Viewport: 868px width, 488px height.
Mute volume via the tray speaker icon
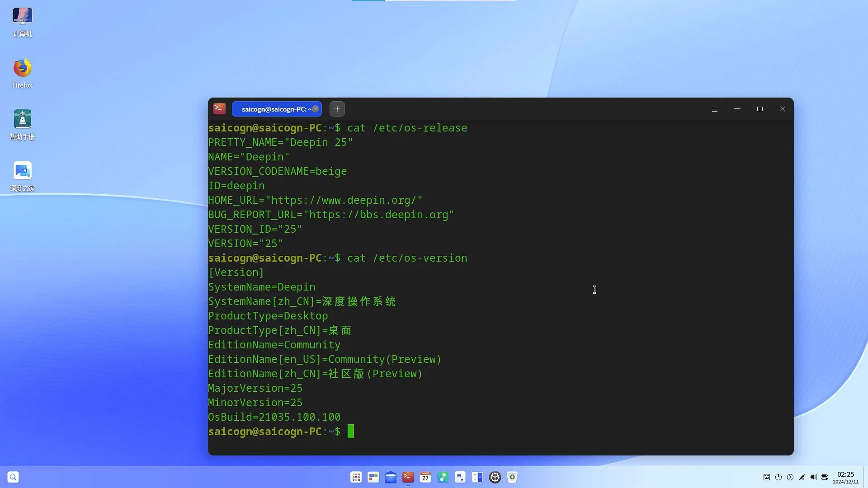(x=814, y=477)
